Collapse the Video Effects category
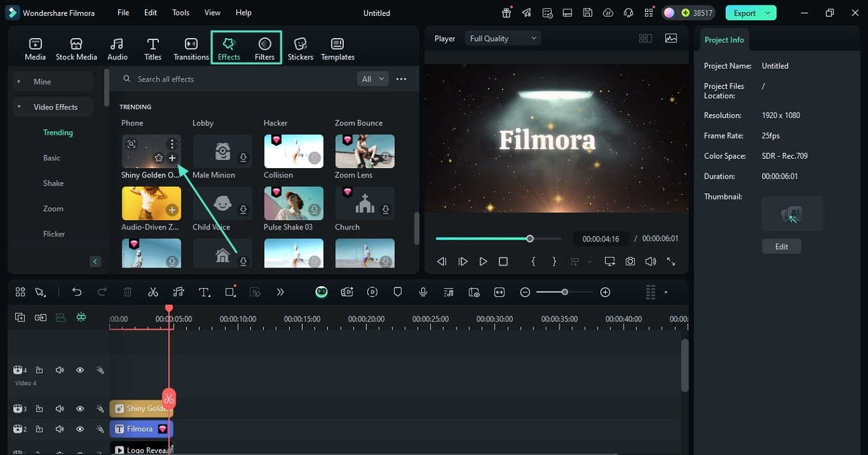 [x=53, y=107]
